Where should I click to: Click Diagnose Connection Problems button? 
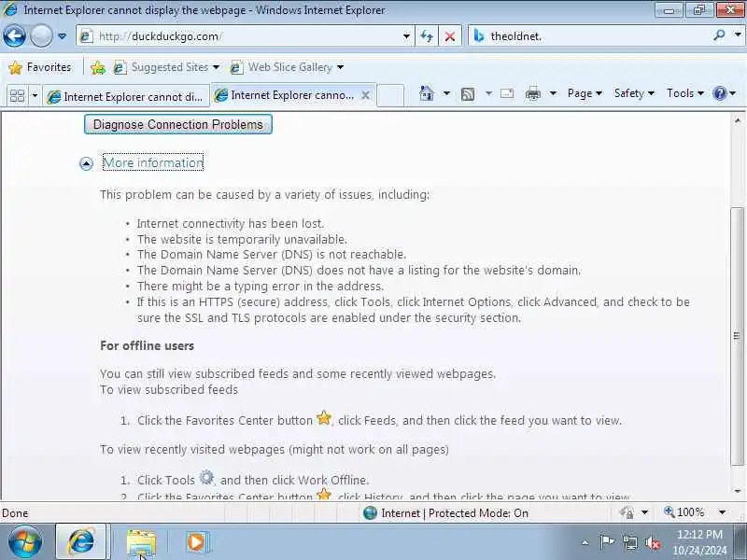point(178,124)
